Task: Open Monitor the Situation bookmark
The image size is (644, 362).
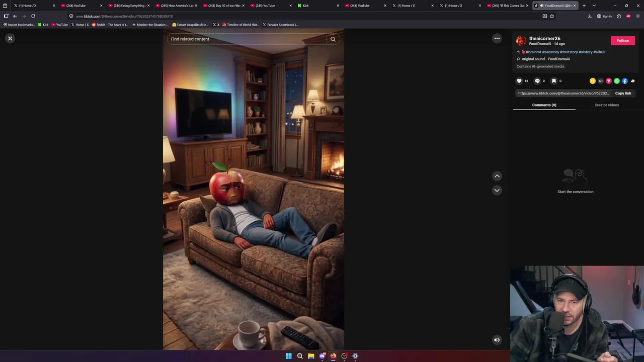Action: coord(150,25)
